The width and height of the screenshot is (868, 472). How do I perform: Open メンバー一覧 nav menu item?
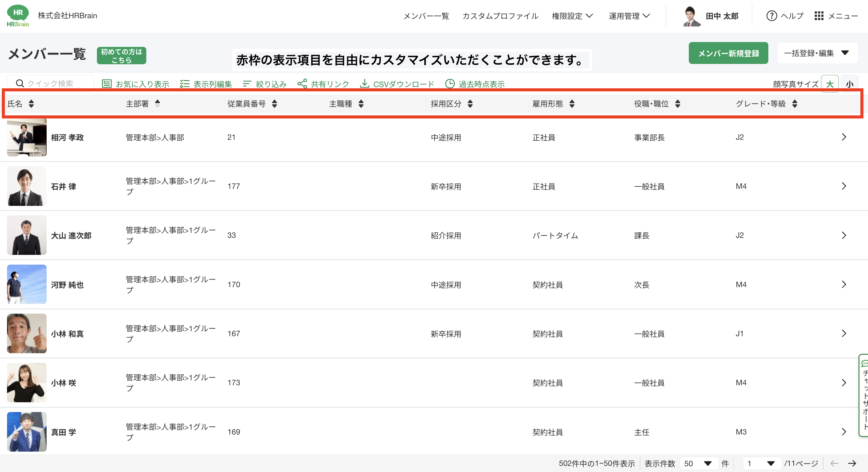pyautogui.click(x=426, y=16)
